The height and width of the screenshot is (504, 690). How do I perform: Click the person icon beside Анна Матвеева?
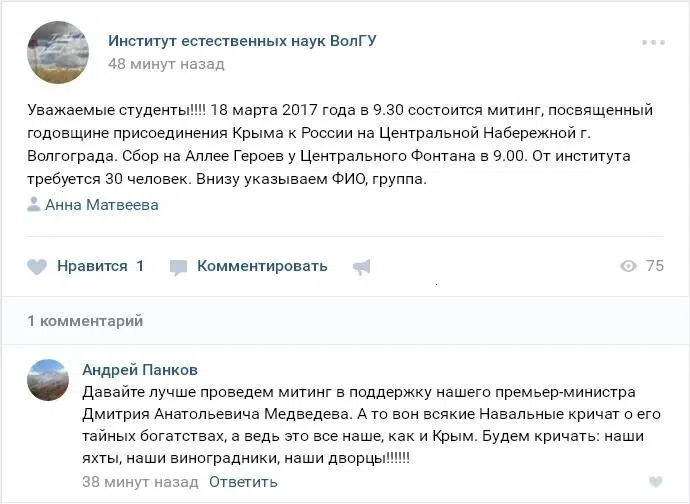pos(34,205)
